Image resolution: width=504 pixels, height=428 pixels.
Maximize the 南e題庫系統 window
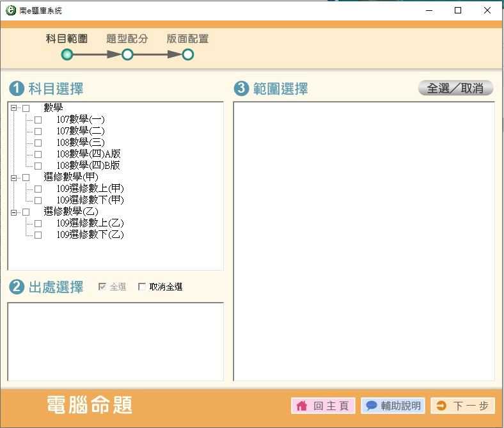pos(458,10)
